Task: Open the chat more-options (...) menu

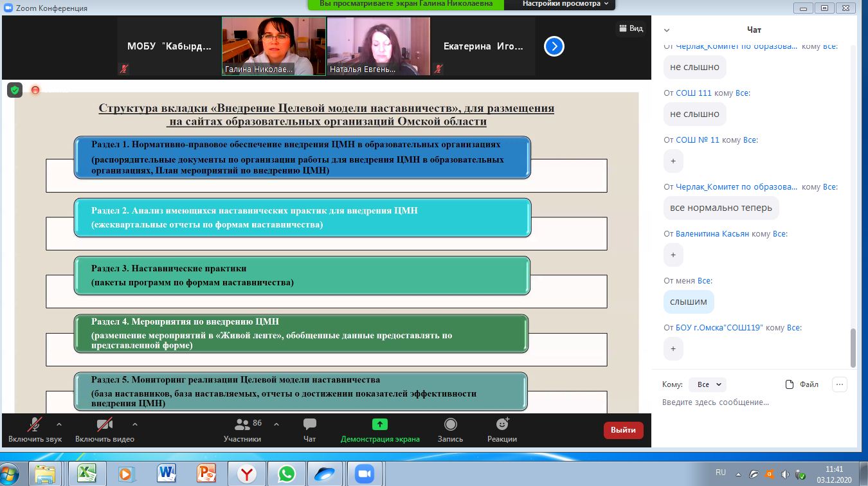Action: [x=840, y=384]
